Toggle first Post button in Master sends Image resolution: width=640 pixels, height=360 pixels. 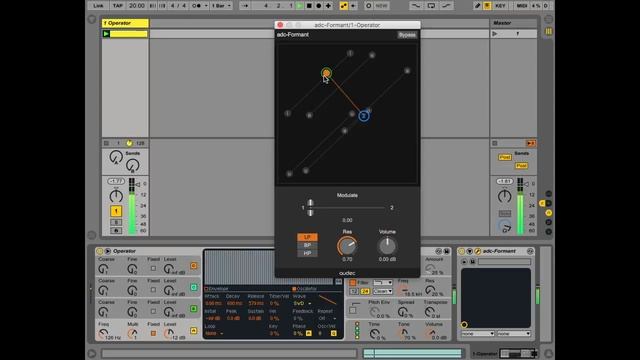(504, 157)
